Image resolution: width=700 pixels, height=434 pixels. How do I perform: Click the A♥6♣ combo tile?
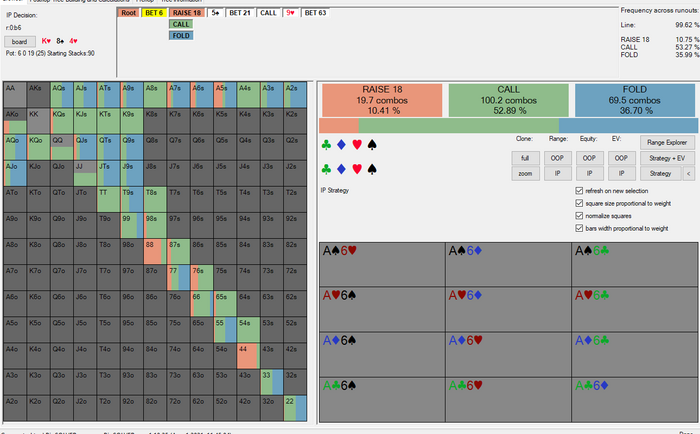[635, 309]
